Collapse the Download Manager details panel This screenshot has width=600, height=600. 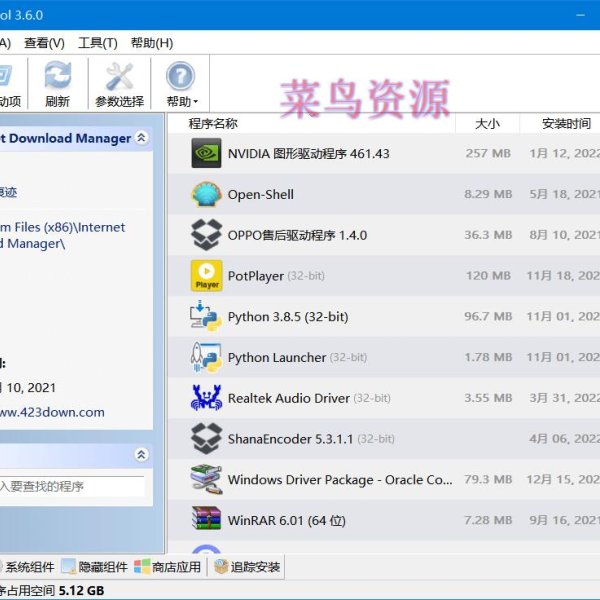click(x=142, y=138)
